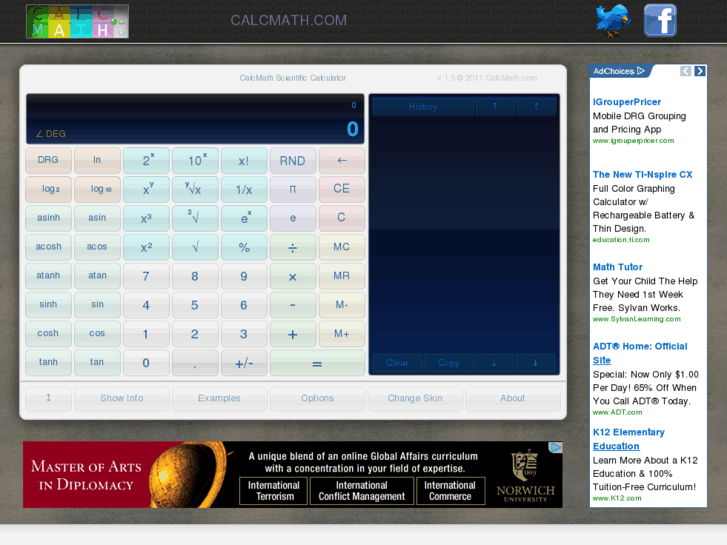Image resolution: width=727 pixels, height=545 pixels.
Task: Click the acos key
Action: (97, 247)
